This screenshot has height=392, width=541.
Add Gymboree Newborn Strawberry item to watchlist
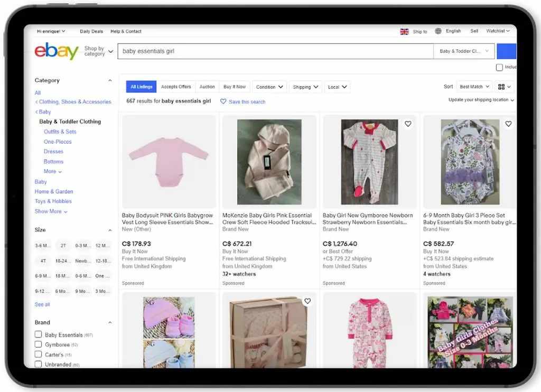point(408,124)
